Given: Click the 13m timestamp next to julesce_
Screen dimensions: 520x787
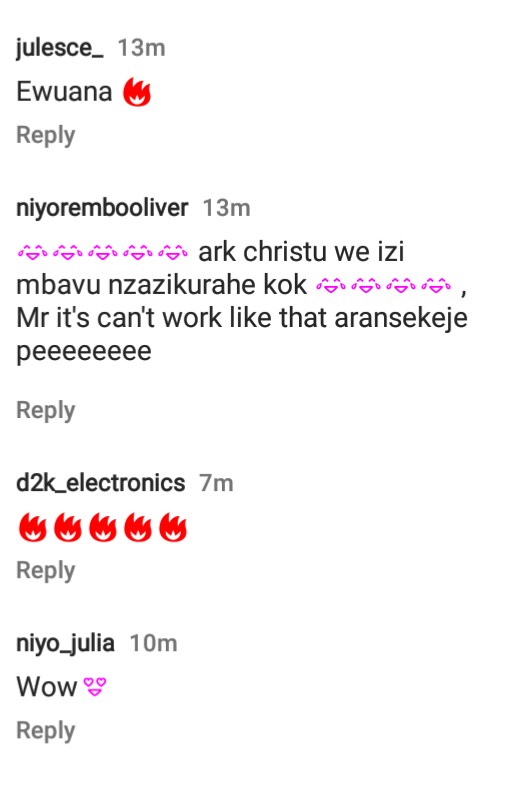Looking at the screenshot, I should (x=141, y=48).
